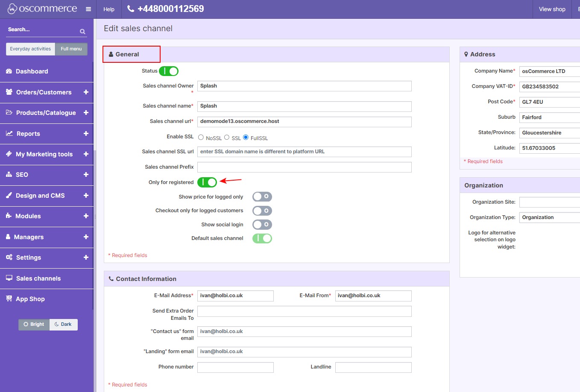Disable the Only for registered toggle

(207, 182)
